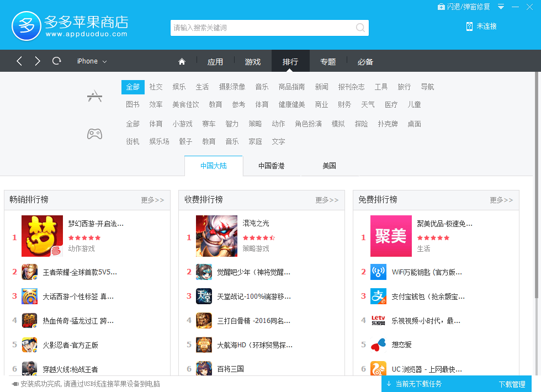Screen dimensions: 541x392
Task: Click the home icon in the navigation bar
Action: coord(182,61)
